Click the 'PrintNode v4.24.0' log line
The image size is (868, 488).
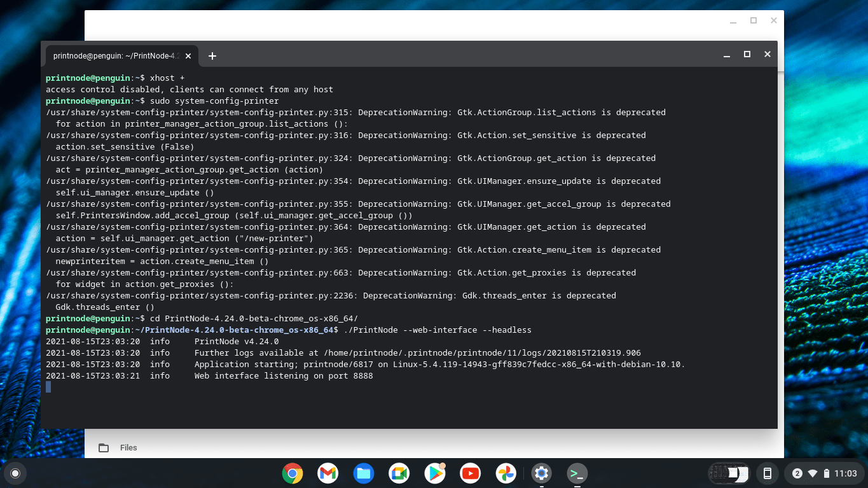[x=237, y=342]
